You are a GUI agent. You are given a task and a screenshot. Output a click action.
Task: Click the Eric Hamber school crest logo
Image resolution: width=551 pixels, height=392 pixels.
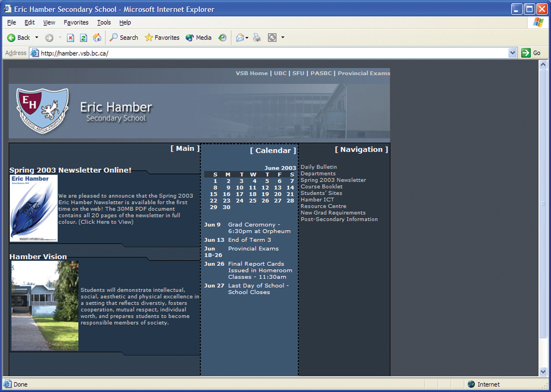tap(42, 110)
